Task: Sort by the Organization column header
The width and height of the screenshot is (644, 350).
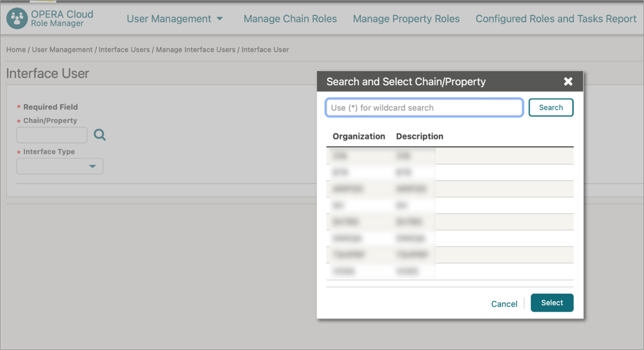Action: click(358, 136)
